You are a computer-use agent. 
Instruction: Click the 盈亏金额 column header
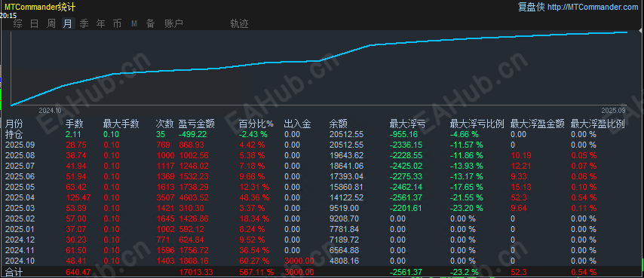pyautogui.click(x=196, y=124)
